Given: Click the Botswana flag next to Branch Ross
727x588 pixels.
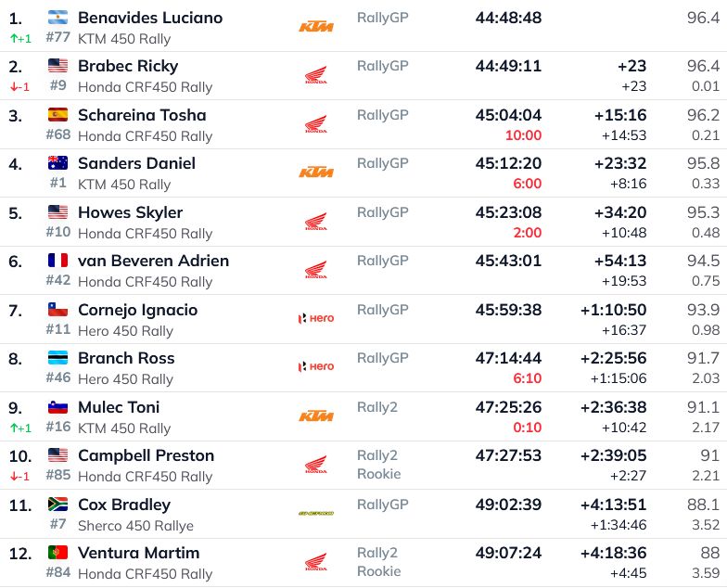Looking at the screenshot, I should (58, 358).
